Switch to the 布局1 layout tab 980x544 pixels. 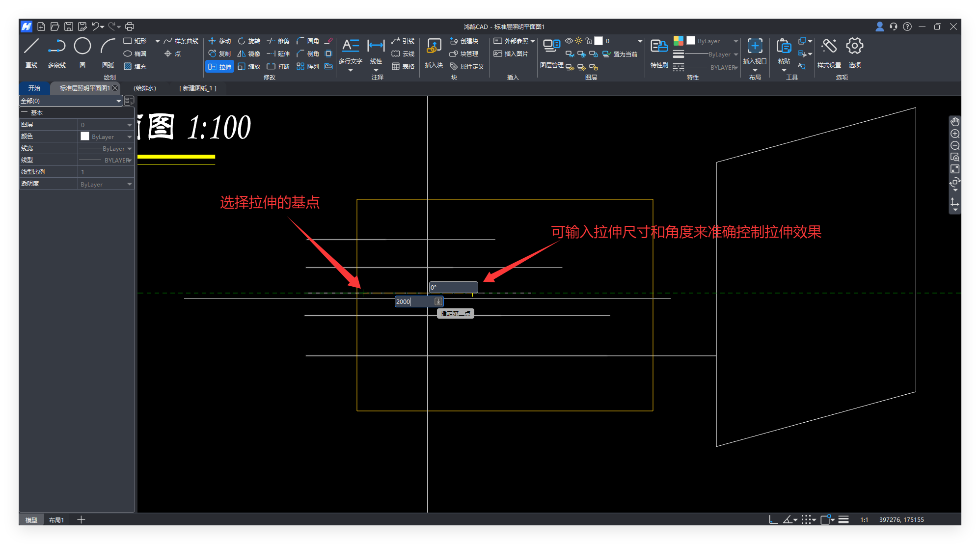pyautogui.click(x=56, y=520)
